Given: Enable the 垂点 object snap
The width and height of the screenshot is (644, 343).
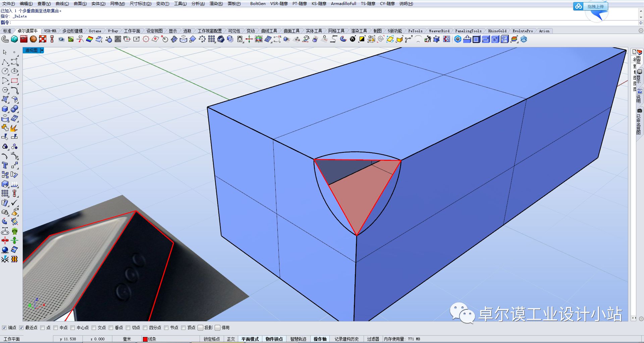Looking at the screenshot, I should click(111, 328).
